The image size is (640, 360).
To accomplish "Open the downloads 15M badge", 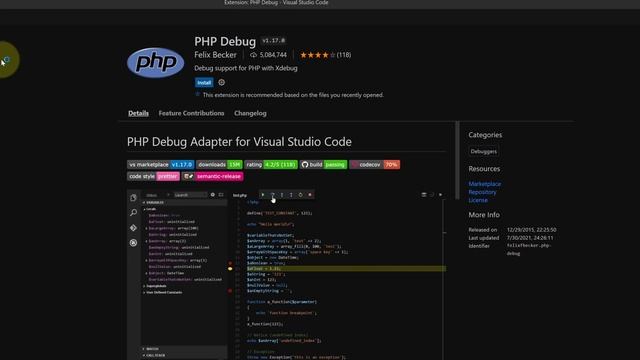I will [219, 164].
